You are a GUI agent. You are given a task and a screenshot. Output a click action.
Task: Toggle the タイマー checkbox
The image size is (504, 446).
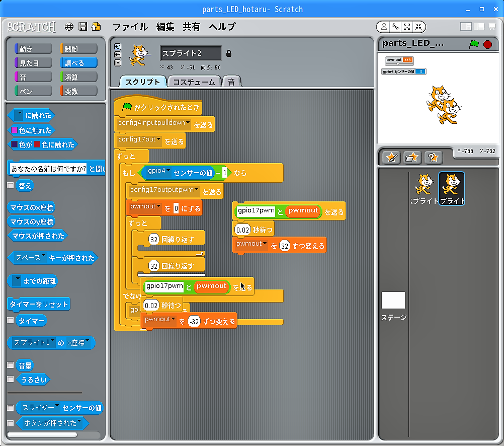11,320
